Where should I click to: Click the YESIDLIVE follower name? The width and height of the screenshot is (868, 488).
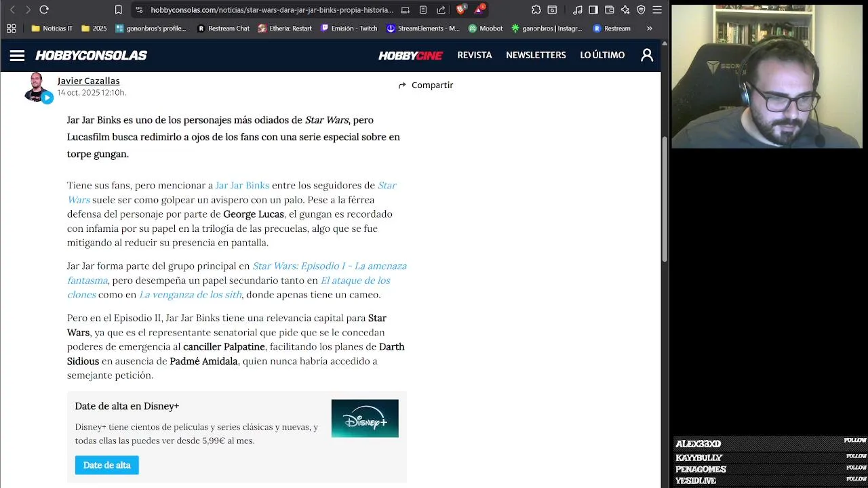[696, 481]
